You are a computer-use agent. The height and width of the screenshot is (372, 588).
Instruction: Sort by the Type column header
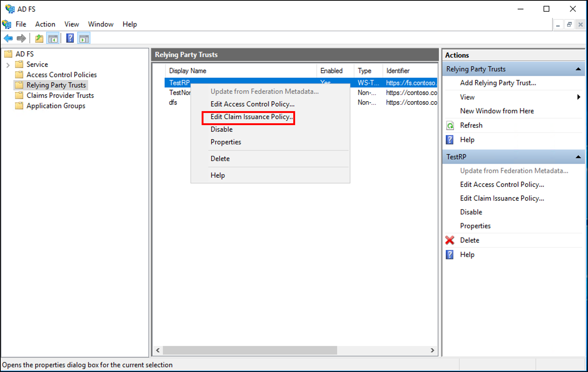(369, 71)
